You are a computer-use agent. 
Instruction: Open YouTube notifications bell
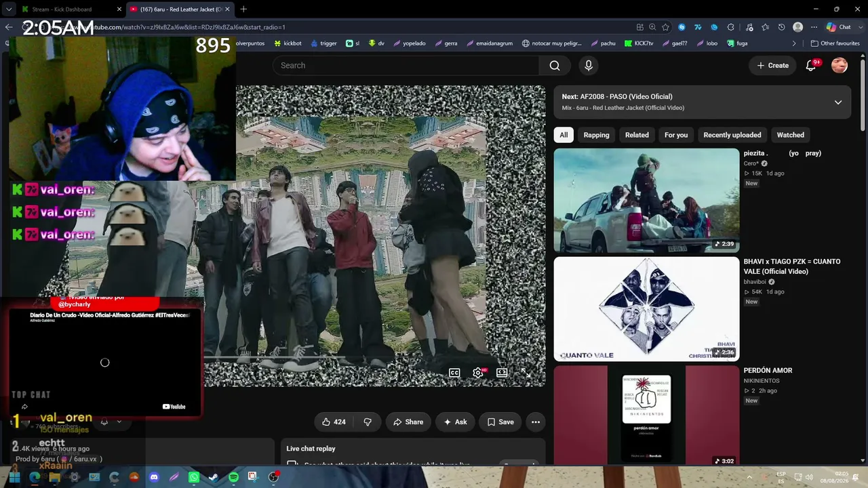tap(811, 66)
